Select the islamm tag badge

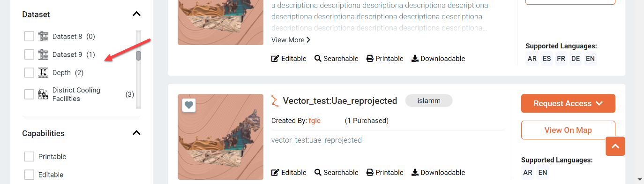pyautogui.click(x=429, y=100)
